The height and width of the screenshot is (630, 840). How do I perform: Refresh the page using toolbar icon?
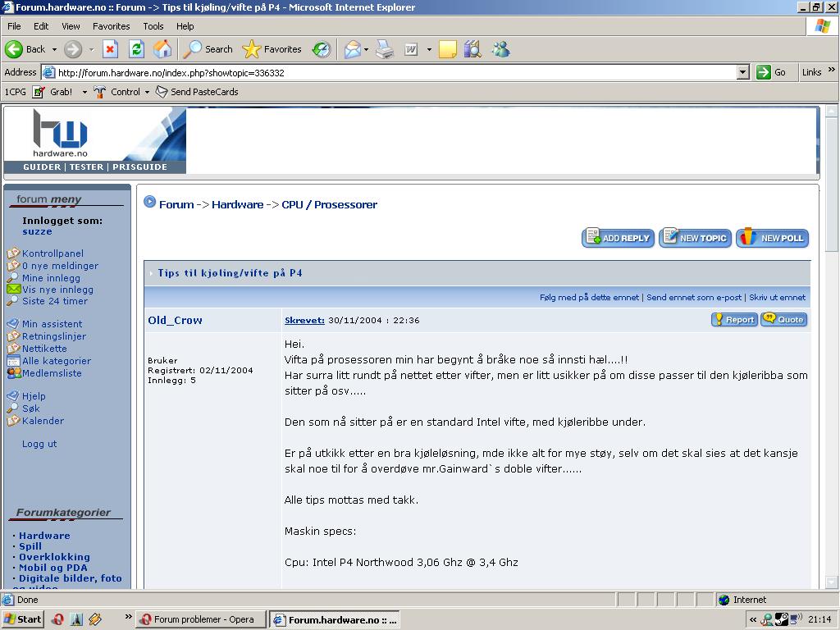tap(137, 49)
